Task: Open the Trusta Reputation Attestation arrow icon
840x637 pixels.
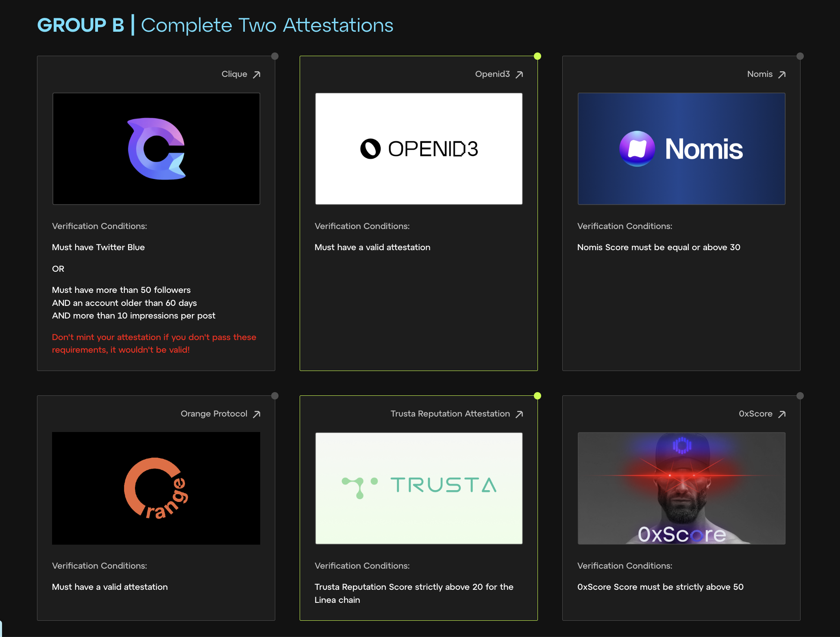Action: click(519, 414)
